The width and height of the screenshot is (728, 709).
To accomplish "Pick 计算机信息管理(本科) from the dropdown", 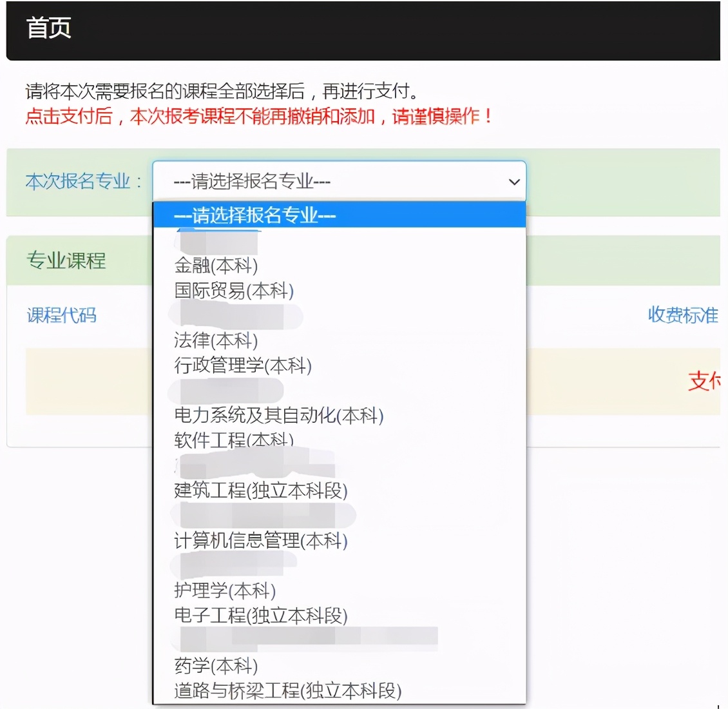I will click(260, 541).
